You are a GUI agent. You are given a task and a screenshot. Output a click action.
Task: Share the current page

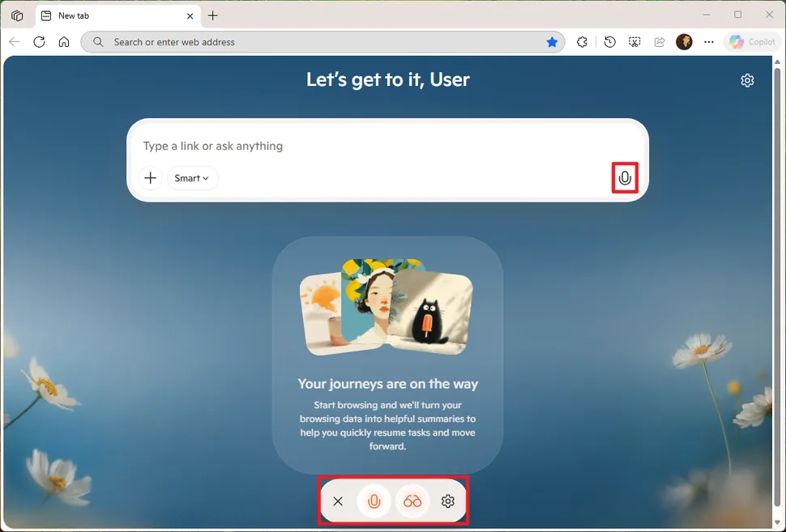click(659, 41)
